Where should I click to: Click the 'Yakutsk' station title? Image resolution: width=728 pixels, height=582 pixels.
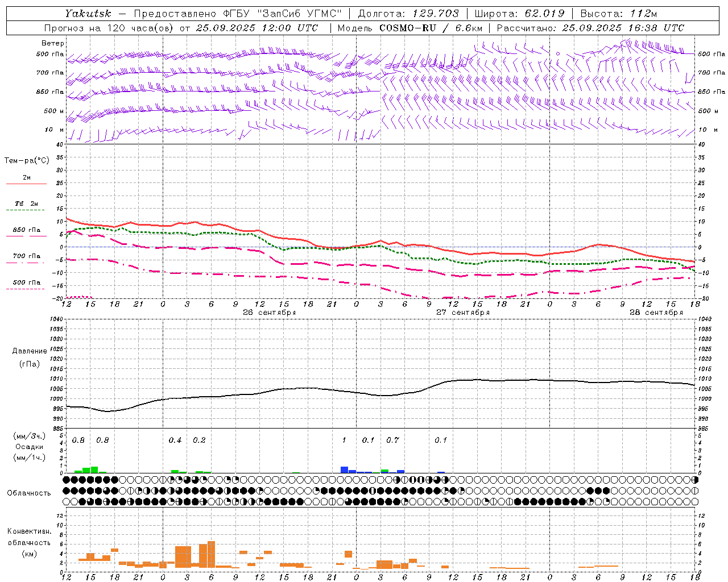point(88,14)
